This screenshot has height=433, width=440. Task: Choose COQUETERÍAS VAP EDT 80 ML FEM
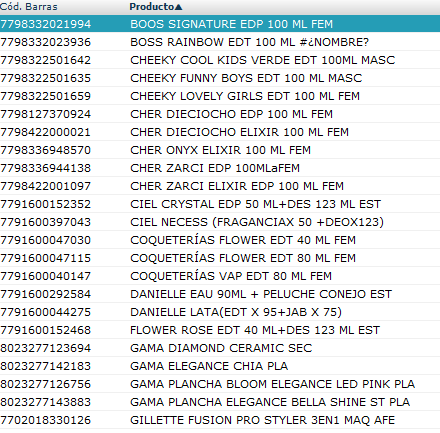[x=220, y=276]
